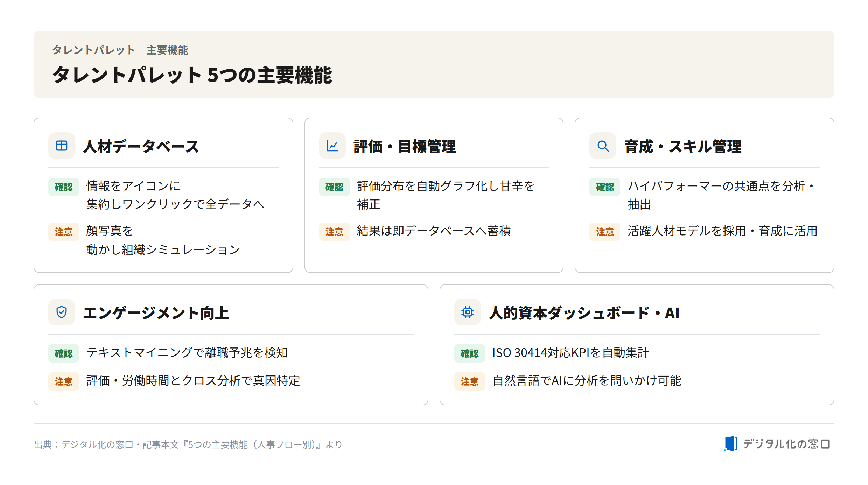Click the 人的資本ダッシュボード・AI card heading

(584, 313)
